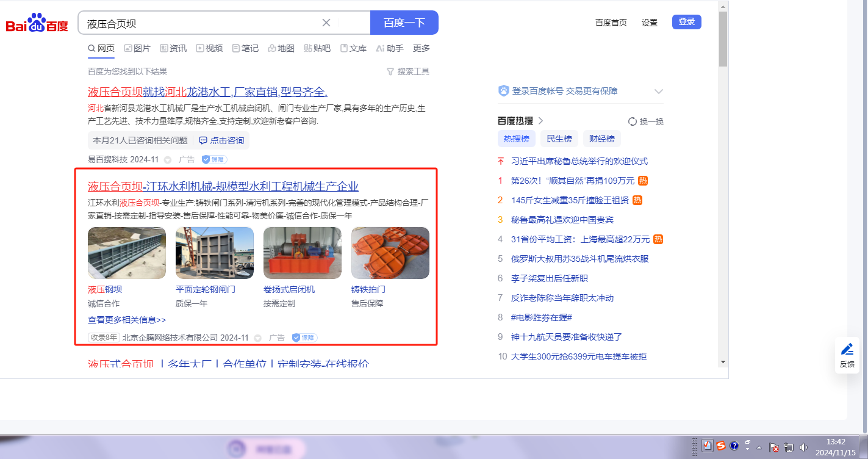Open the volume speaker tray icon
Viewport: 868px width, 459px height.
[x=803, y=447]
